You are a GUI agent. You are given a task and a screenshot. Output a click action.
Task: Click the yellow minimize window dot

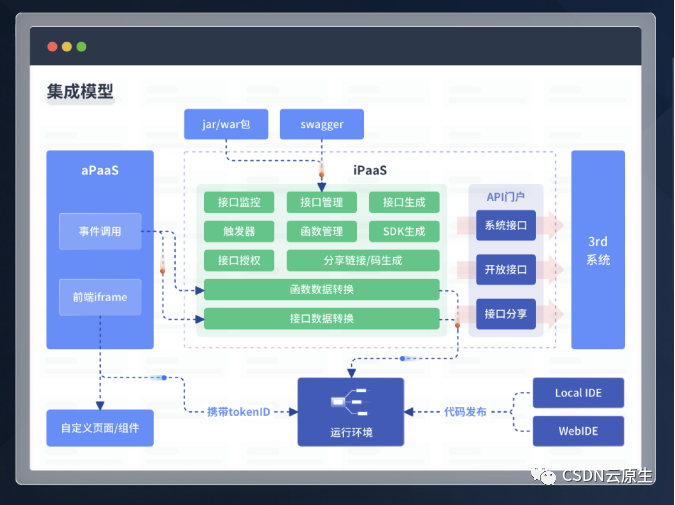67,46
